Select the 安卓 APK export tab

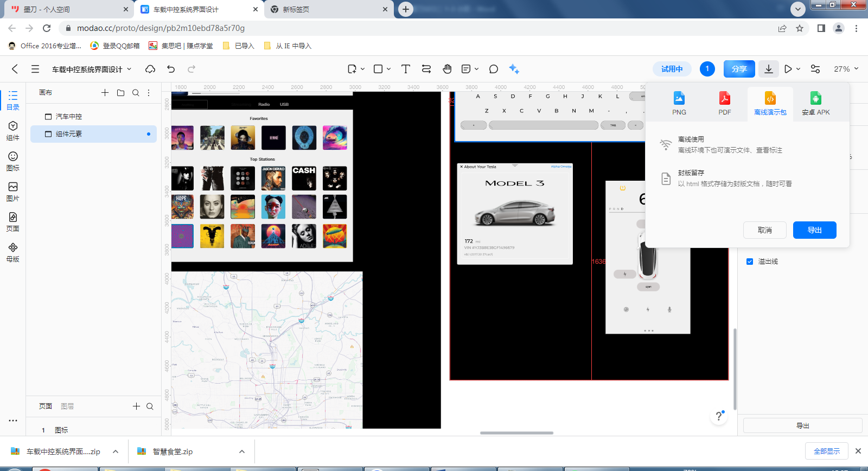point(816,103)
